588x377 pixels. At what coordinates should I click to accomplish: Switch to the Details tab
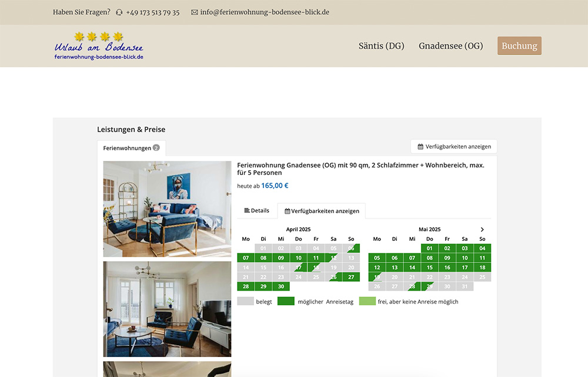tap(256, 211)
